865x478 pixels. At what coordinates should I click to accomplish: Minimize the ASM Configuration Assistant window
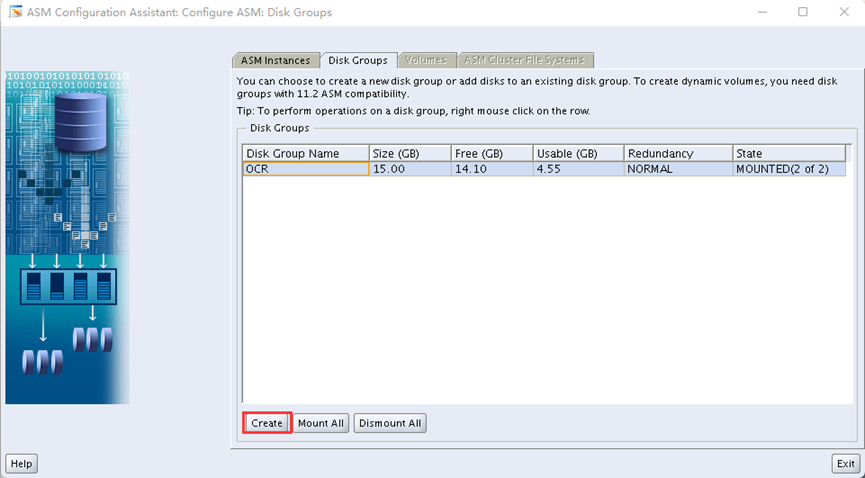tap(762, 12)
